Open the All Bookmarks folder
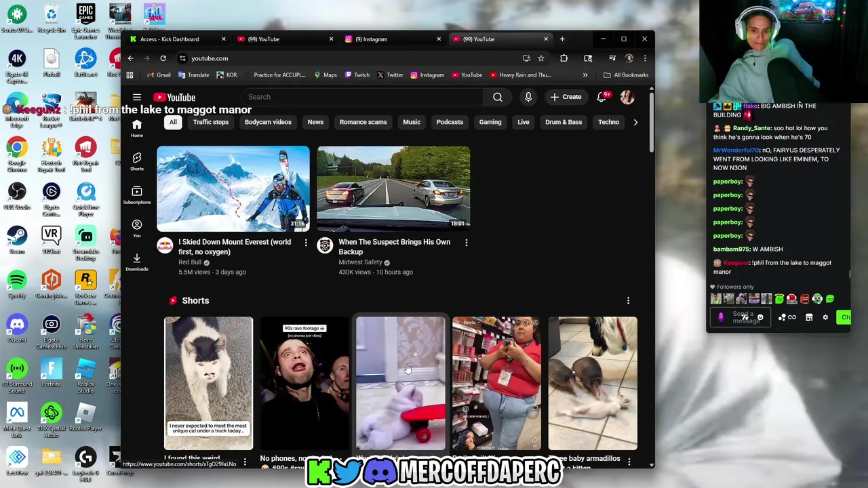This screenshot has height=488, width=868. [626, 75]
